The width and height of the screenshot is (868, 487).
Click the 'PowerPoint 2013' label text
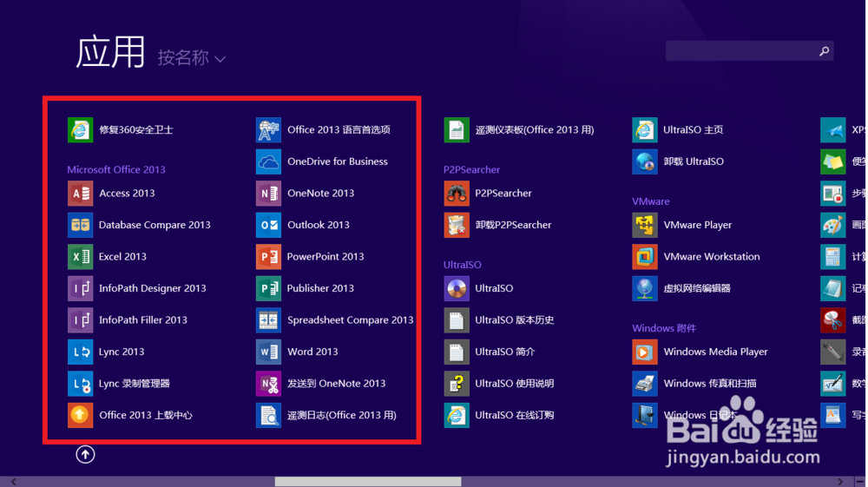(x=325, y=256)
